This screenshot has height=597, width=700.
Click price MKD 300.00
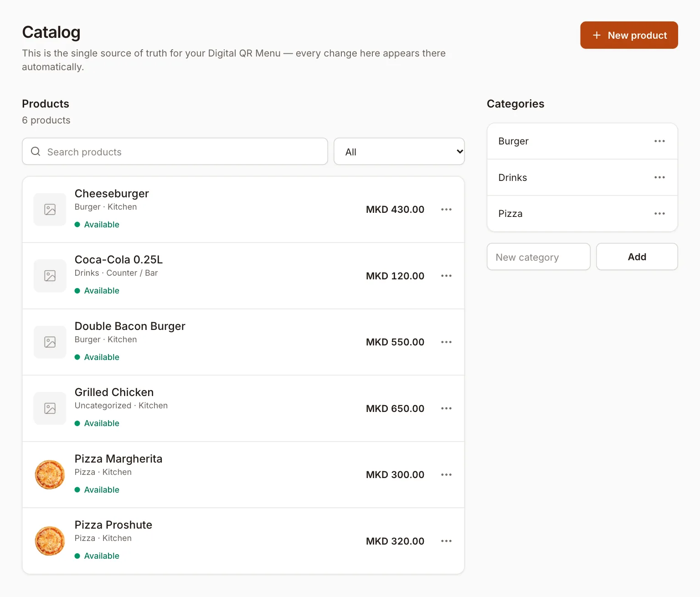(395, 475)
